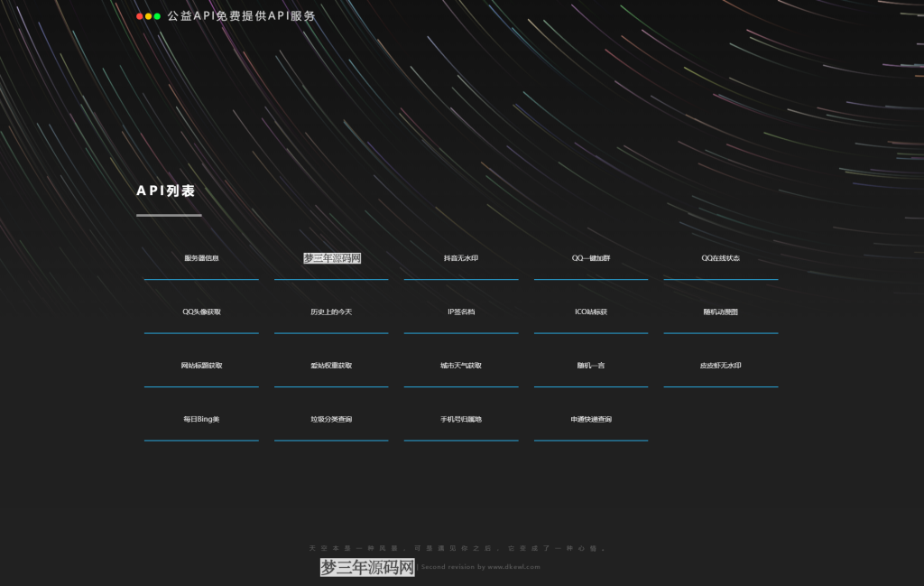
Task: Open the 网站标题获取 API entry
Action: tap(200, 365)
